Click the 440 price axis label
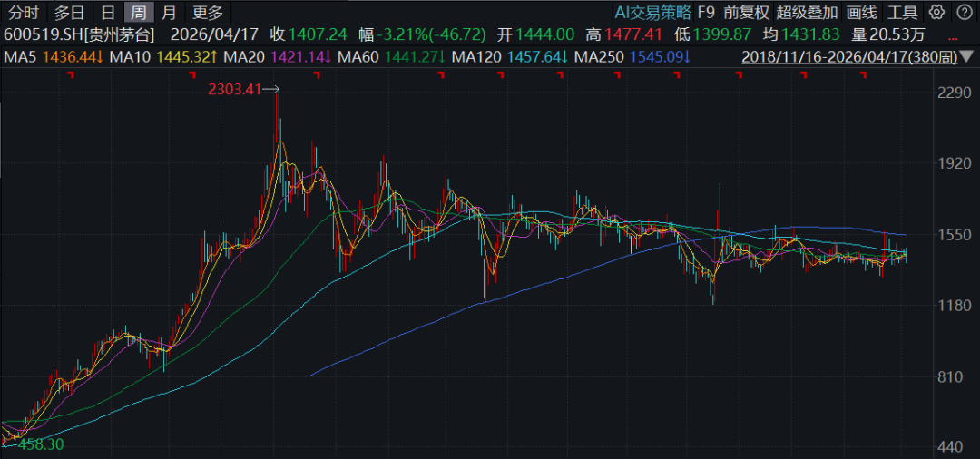 click(953, 448)
